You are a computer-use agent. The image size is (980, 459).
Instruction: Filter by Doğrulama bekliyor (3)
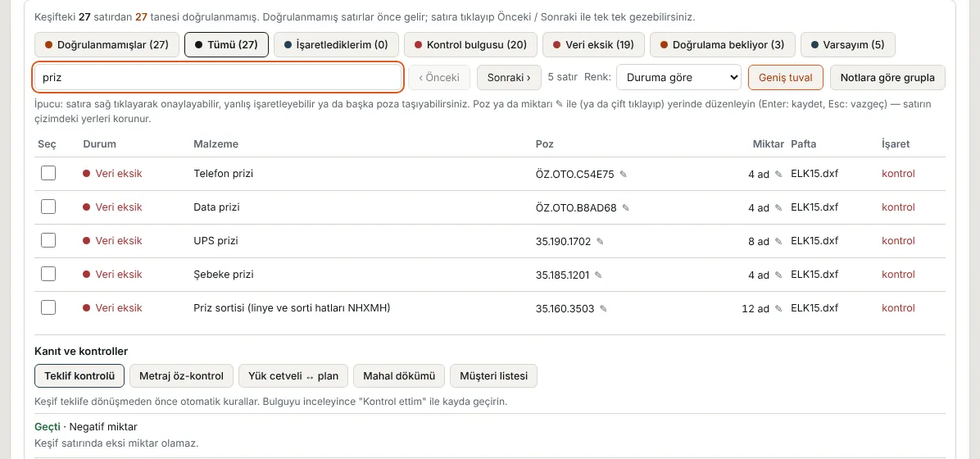click(x=723, y=45)
